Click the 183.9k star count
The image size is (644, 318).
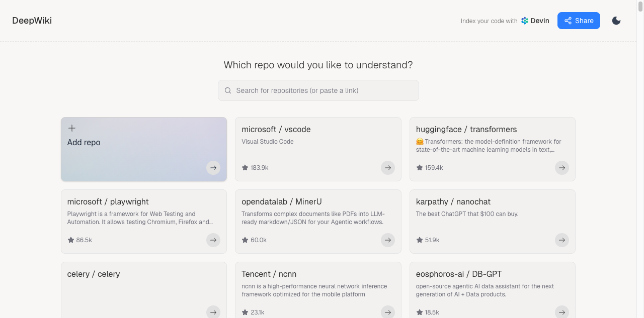[x=260, y=168]
